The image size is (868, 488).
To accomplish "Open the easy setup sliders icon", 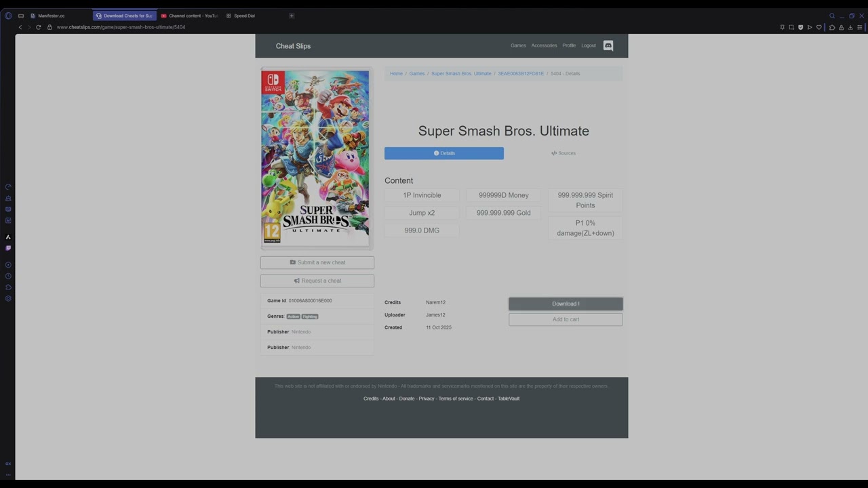I will pyautogui.click(x=860, y=27).
